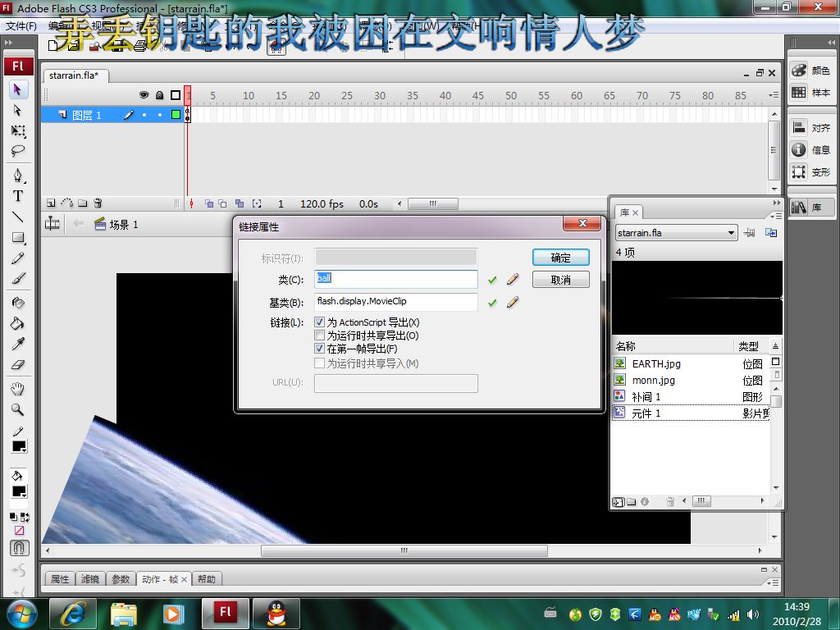
Task: Toggle lock all layers padlock
Action: (x=160, y=95)
